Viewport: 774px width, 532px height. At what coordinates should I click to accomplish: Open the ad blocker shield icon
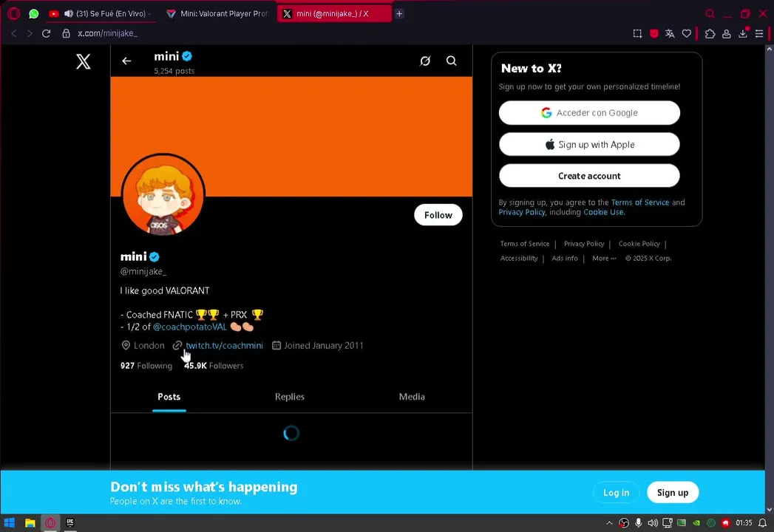coord(654,33)
